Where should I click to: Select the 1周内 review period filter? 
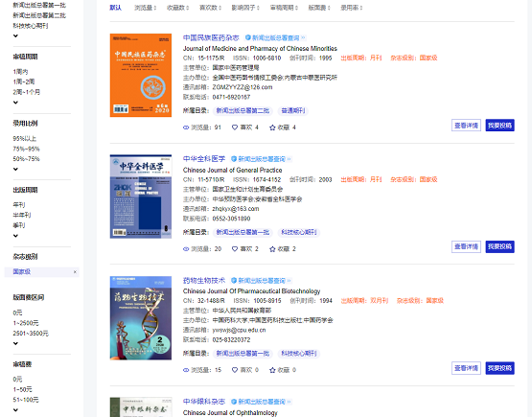click(20, 72)
